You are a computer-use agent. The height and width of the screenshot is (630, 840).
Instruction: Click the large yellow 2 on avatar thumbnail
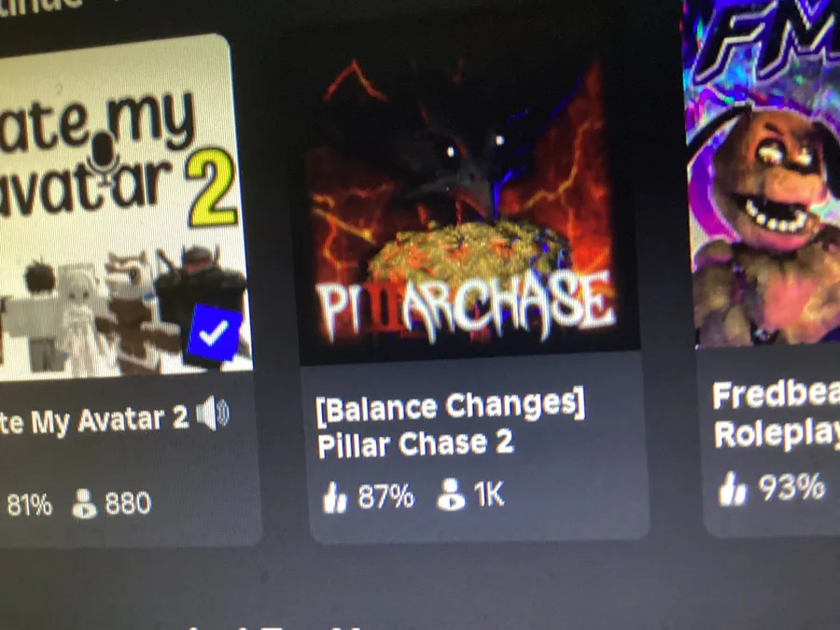point(212,189)
